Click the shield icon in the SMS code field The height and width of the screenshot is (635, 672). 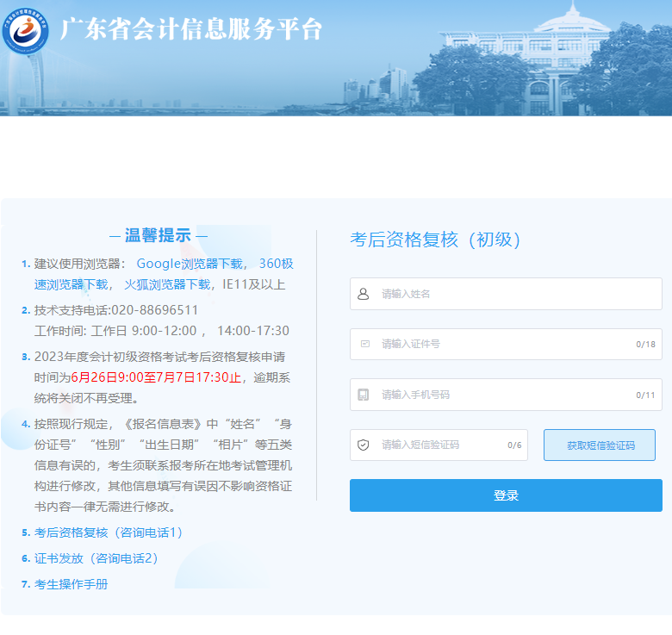(x=364, y=445)
